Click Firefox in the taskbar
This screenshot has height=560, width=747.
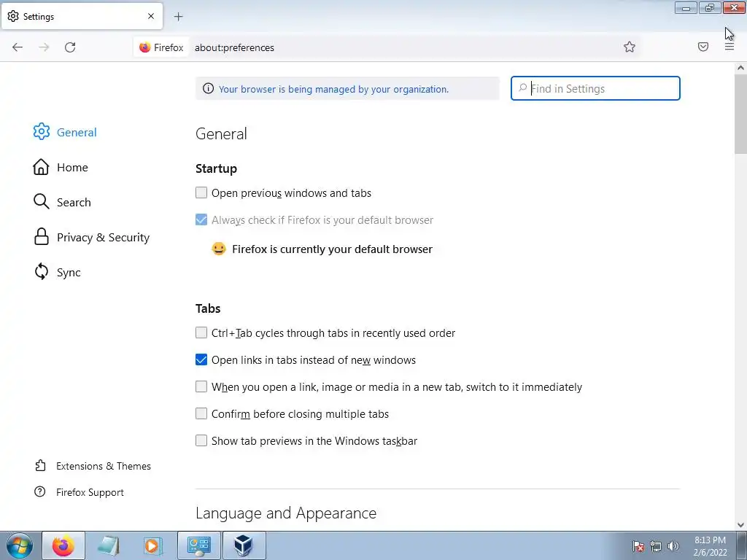pos(63,545)
